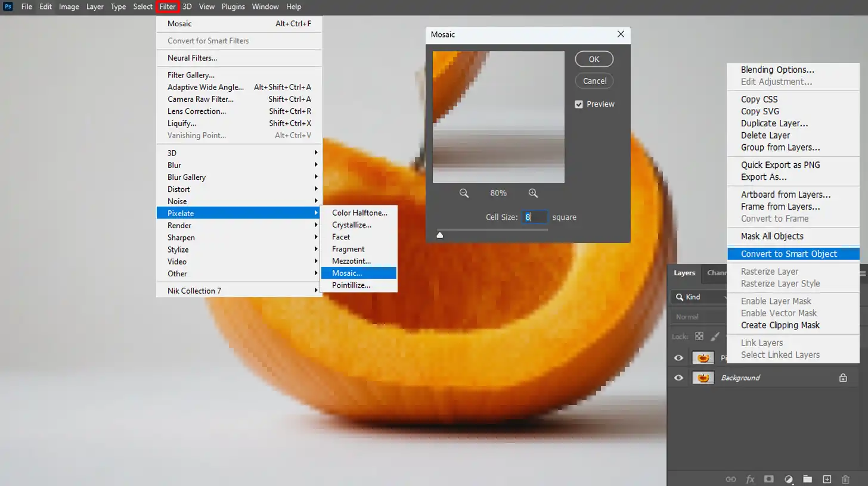Choose Convert to Smart Object
This screenshot has height=486, width=868.
pos(793,254)
